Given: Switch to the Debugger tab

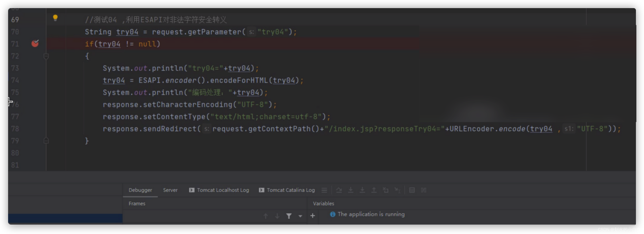Looking at the screenshot, I should [x=140, y=190].
